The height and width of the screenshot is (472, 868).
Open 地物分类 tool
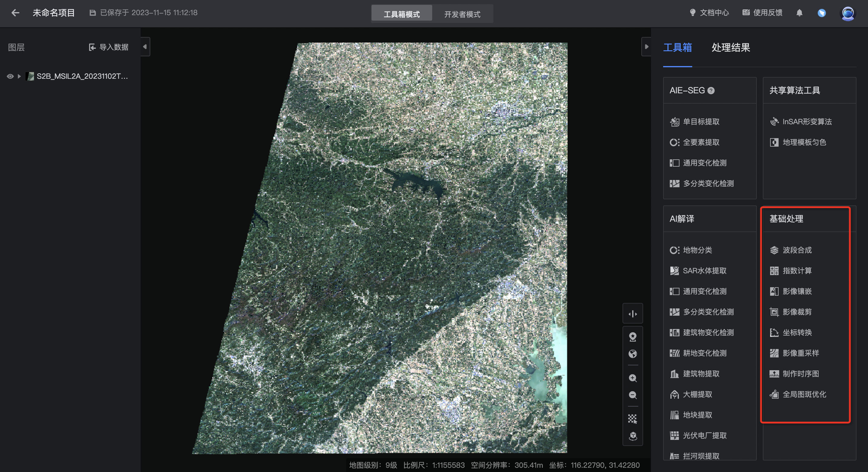[x=691, y=250]
